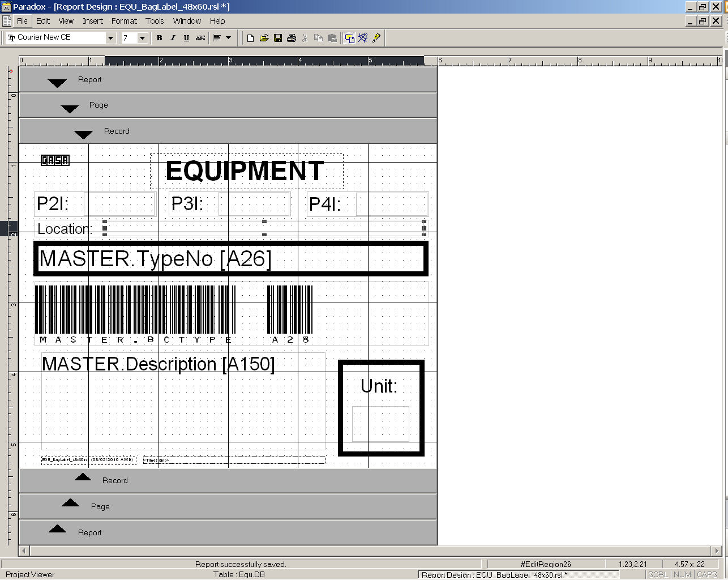Open the Courier New CE font dropdown

(111, 38)
